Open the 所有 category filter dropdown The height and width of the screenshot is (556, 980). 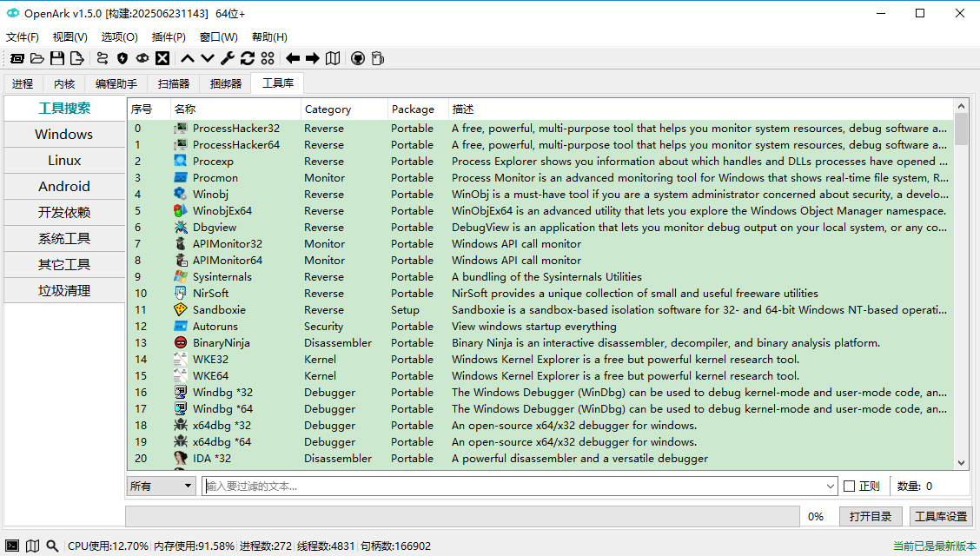point(162,486)
